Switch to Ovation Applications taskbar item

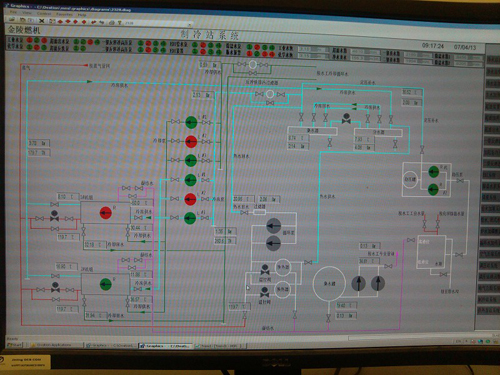coord(54,345)
